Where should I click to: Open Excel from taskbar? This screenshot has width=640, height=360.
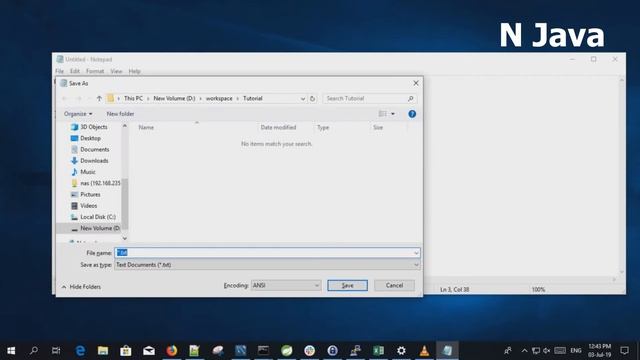(378, 351)
